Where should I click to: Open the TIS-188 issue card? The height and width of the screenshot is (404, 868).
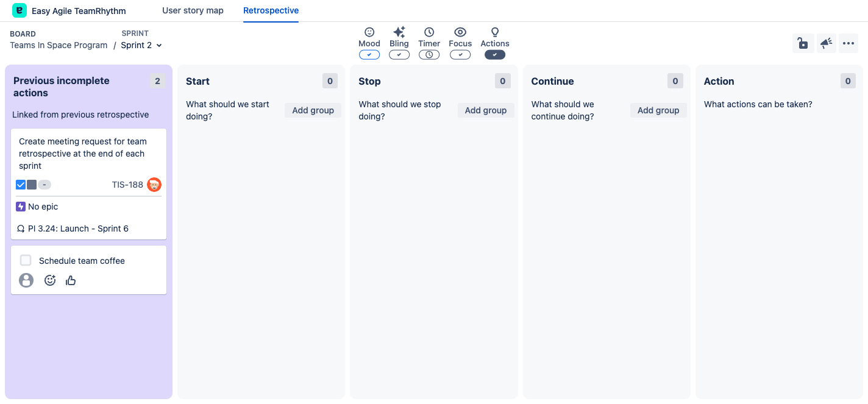click(x=127, y=185)
